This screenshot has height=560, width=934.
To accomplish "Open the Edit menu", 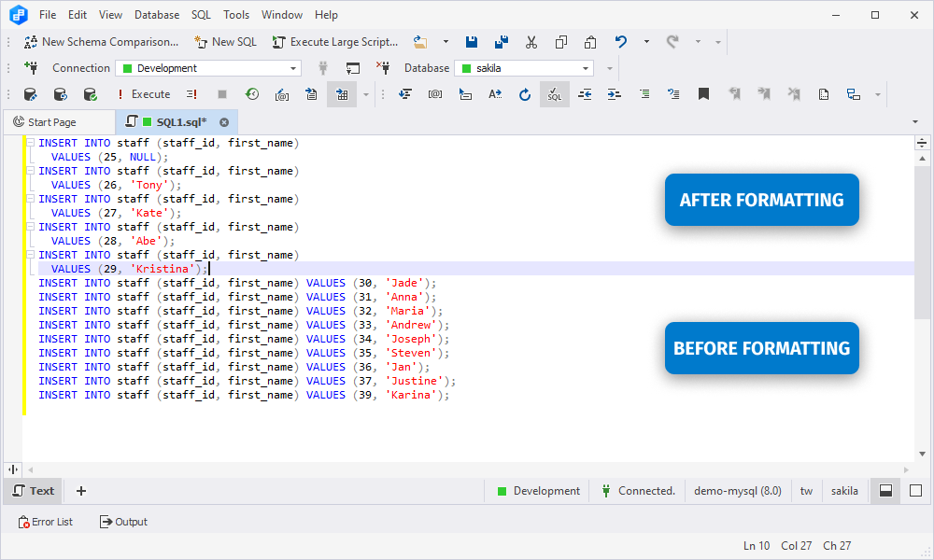I will pos(78,15).
